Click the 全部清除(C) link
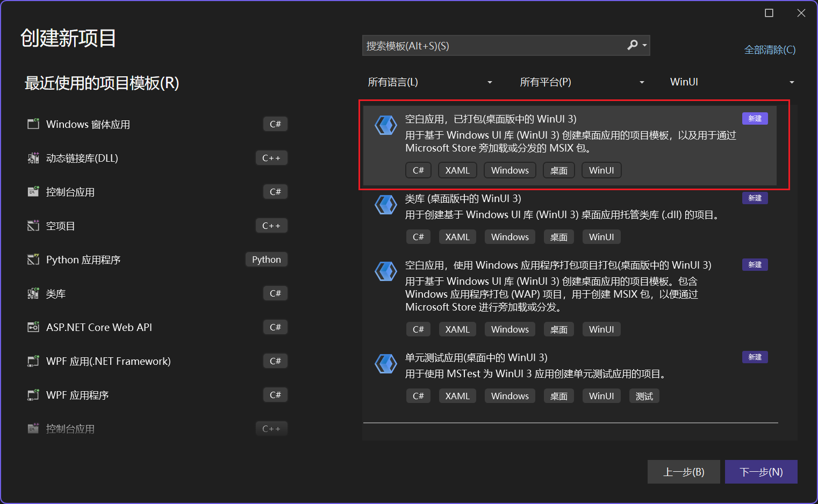The height and width of the screenshot is (504, 818). click(770, 50)
